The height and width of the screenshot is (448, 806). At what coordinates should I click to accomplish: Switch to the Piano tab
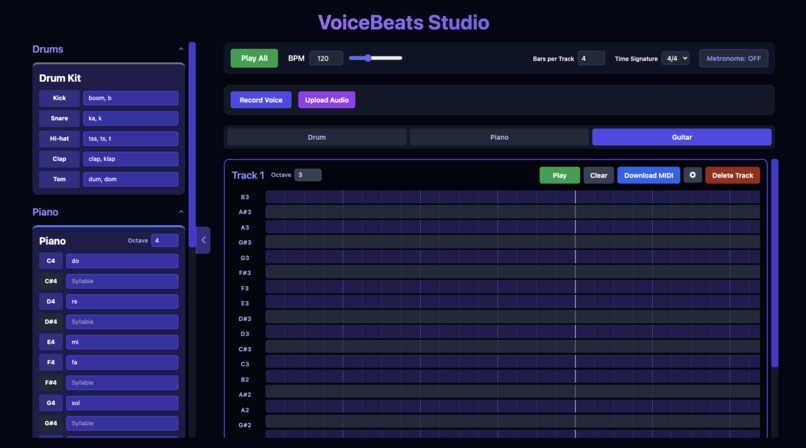(499, 137)
